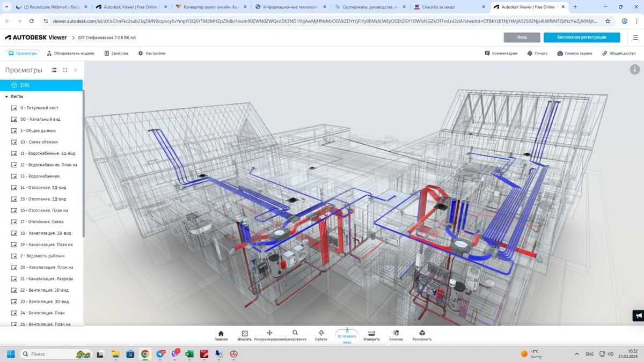Select the Орбита orbit tool
The height and width of the screenshot is (362, 644).
coord(321,336)
